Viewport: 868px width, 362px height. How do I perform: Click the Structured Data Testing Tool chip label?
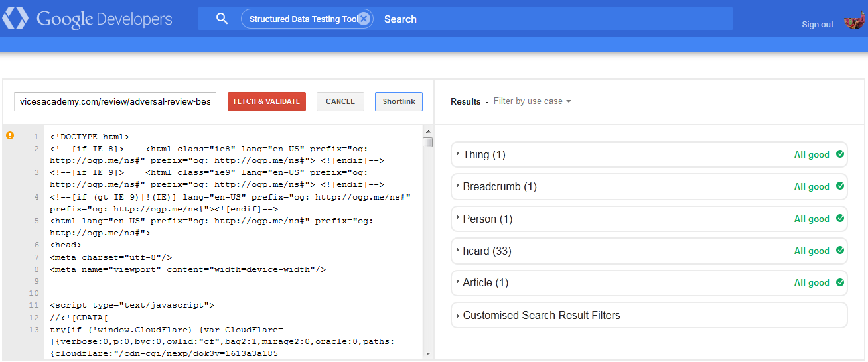[x=303, y=19]
